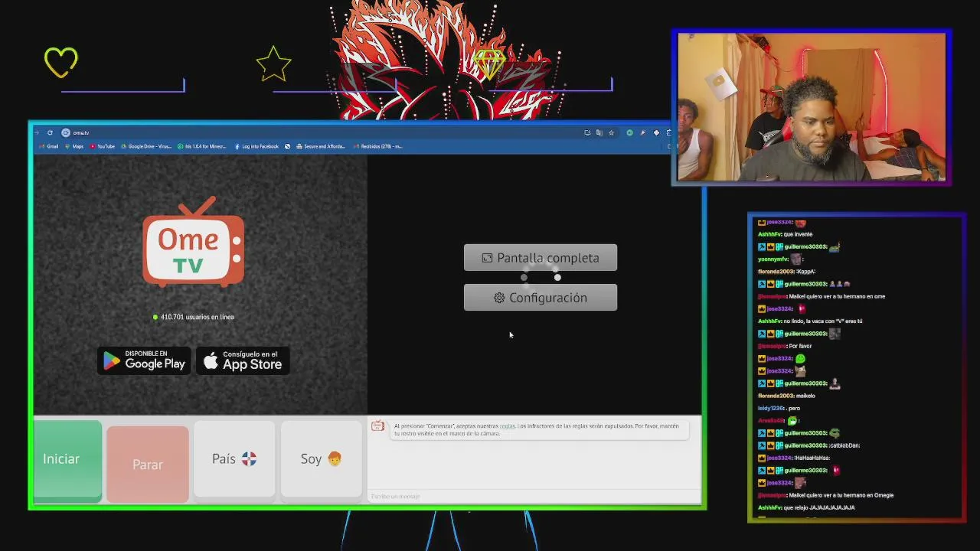
Task: Open the Google Play download badge
Action: pyautogui.click(x=145, y=360)
